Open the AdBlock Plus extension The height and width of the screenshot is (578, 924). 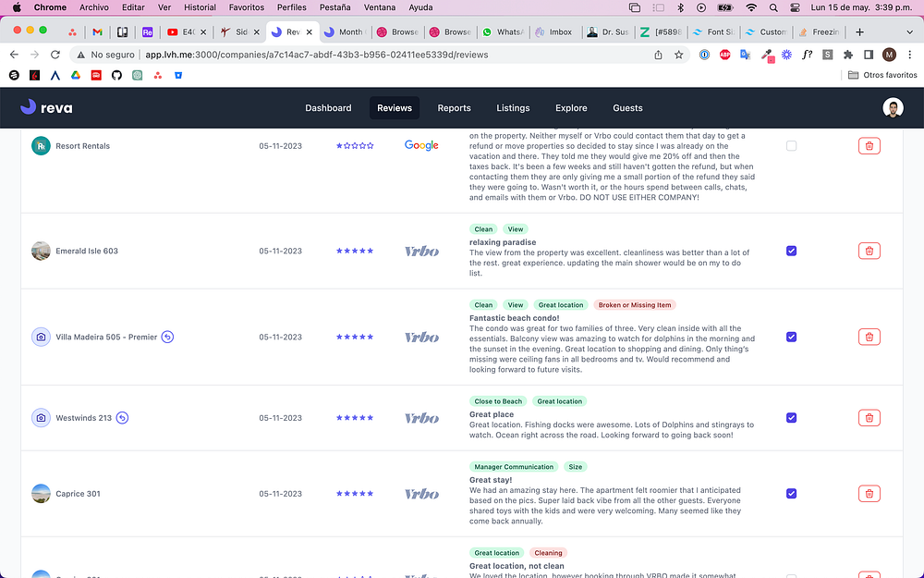[x=724, y=55]
